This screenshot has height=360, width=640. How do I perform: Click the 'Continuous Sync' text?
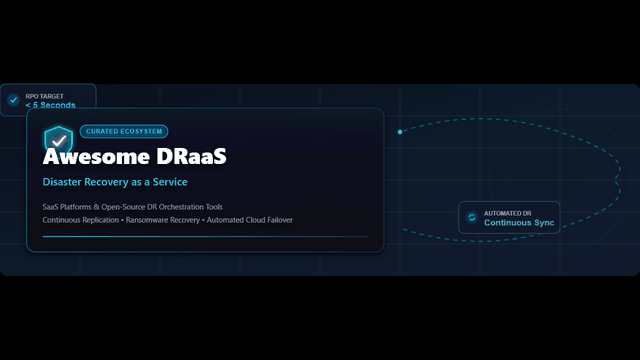[519, 223]
